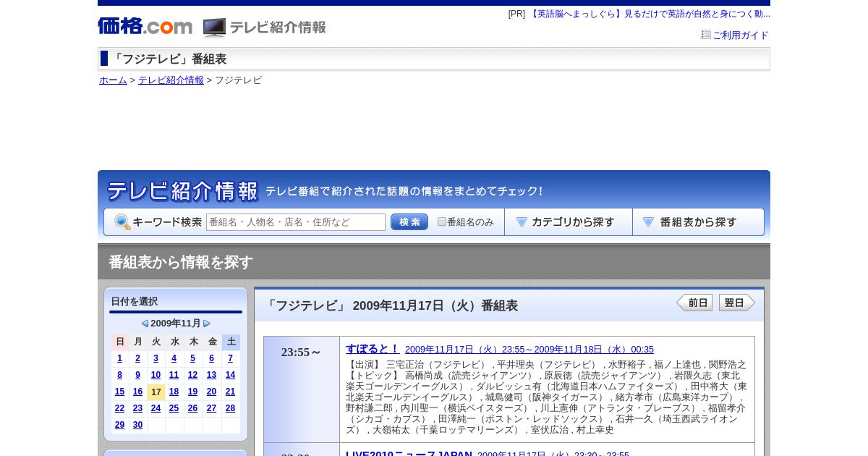Select November 11 in calendar
This screenshot has height=456, width=868.
[174, 375]
